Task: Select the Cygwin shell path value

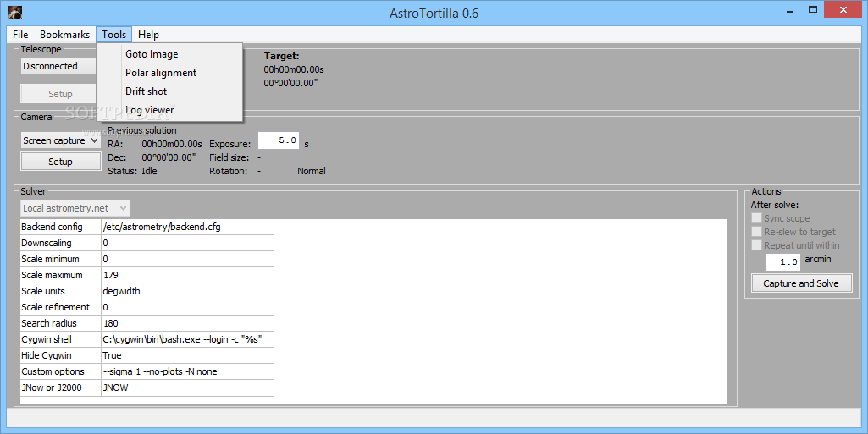Action: coord(188,339)
